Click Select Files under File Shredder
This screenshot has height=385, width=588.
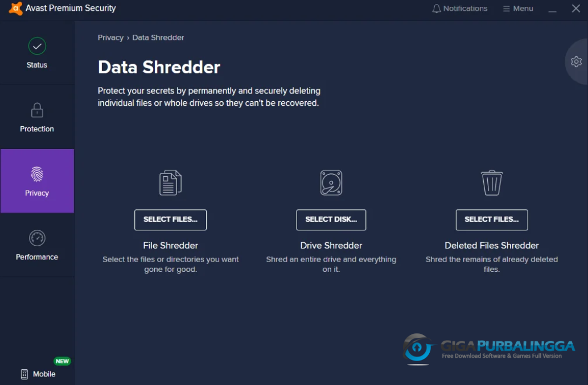pyautogui.click(x=170, y=220)
